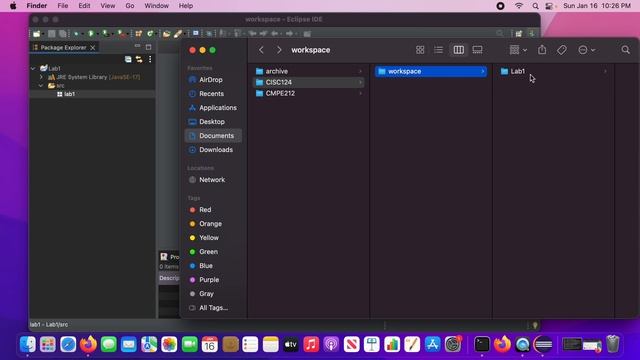Click the Finder Edit Tags icon
This screenshot has height=360, width=640.
[x=562, y=50]
